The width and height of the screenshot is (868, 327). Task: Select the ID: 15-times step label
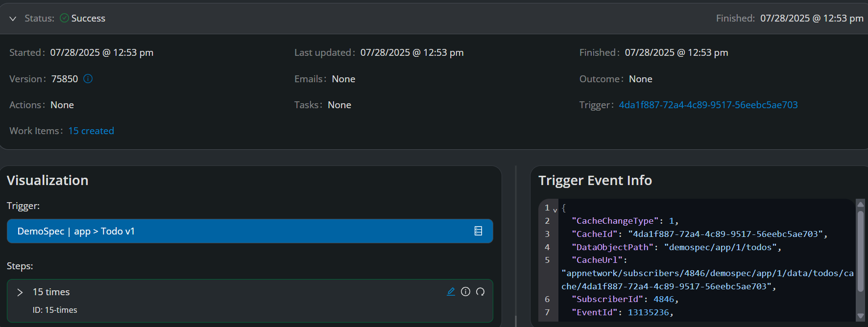pos(55,310)
